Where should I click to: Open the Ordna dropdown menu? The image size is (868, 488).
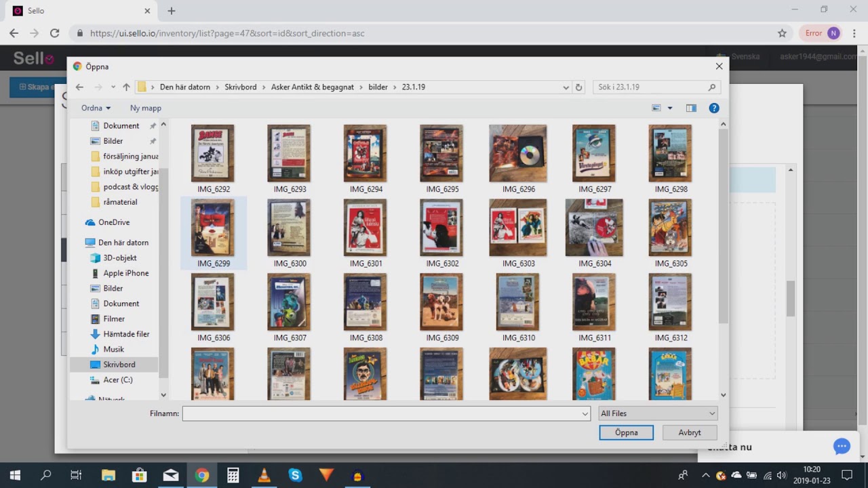pyautogui.click(x=96, y=108)
